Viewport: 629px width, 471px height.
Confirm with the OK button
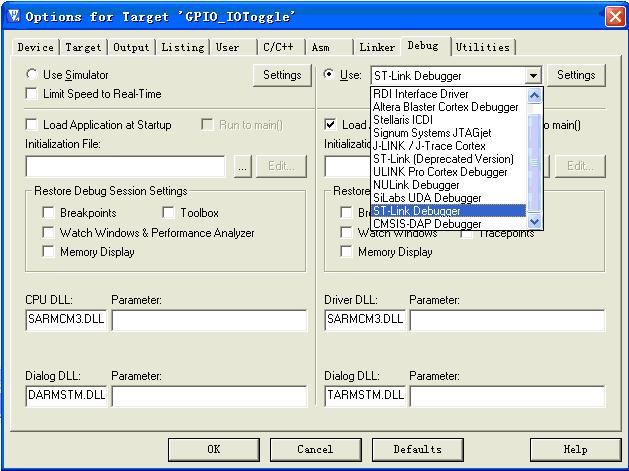(x=214, y=449)
